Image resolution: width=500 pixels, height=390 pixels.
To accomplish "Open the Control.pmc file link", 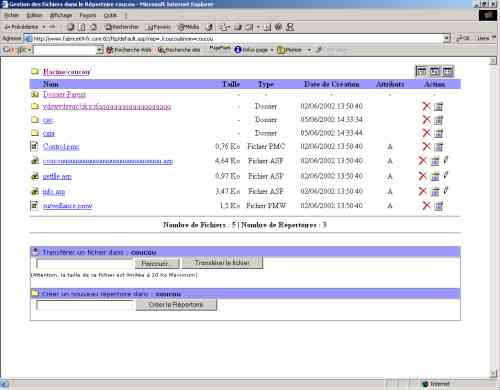I will (x=61, y=147).
